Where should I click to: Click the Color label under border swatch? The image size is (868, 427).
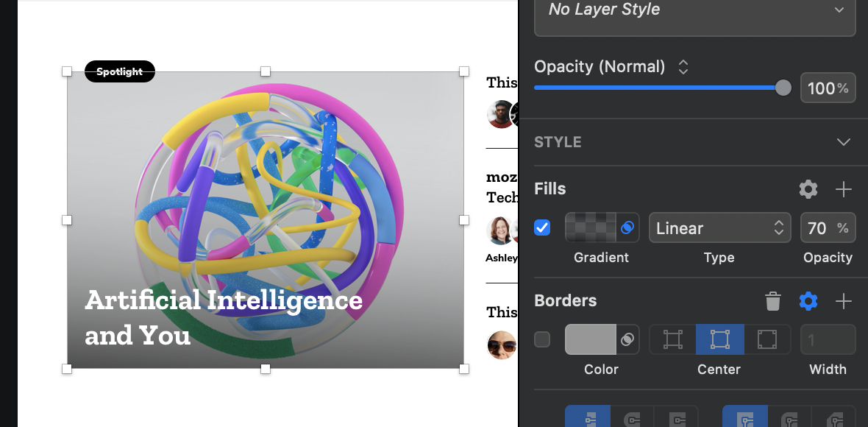(601, 370)
